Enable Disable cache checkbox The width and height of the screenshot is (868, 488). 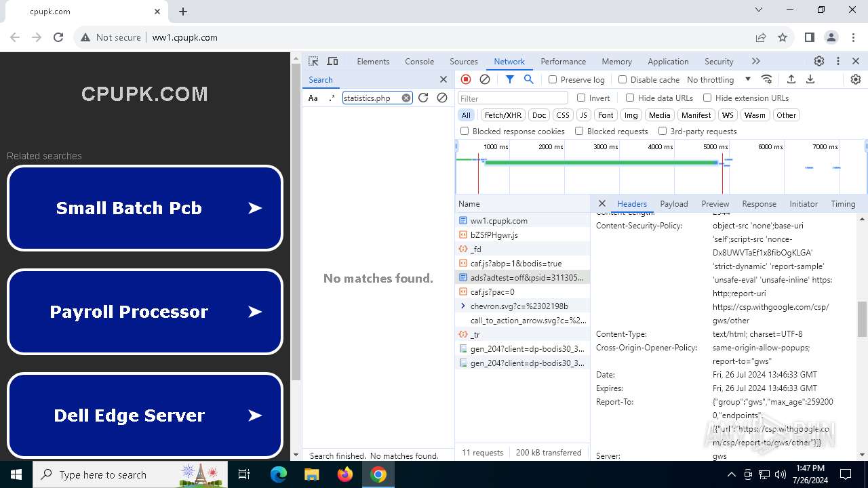pyautogui.click(x=623, y=79)
